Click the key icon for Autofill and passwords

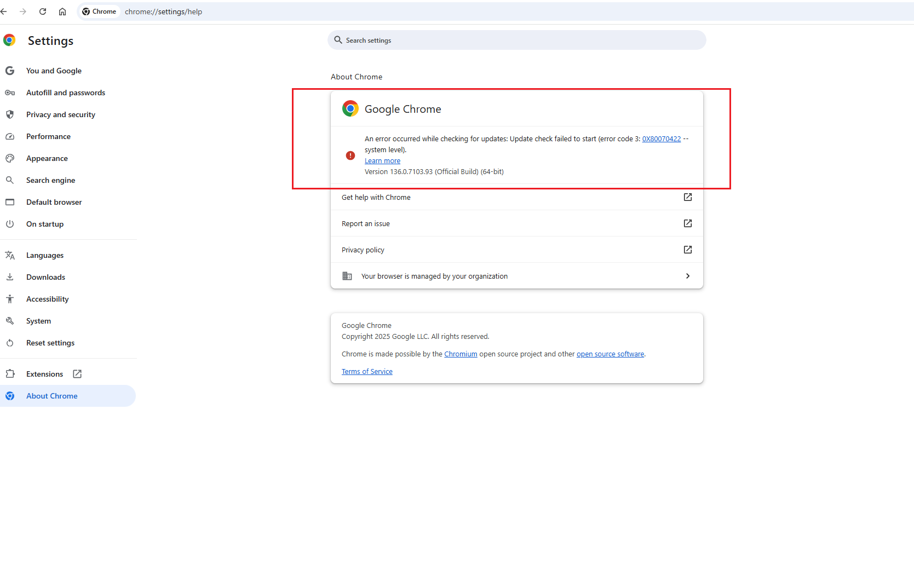click(10, 93)
